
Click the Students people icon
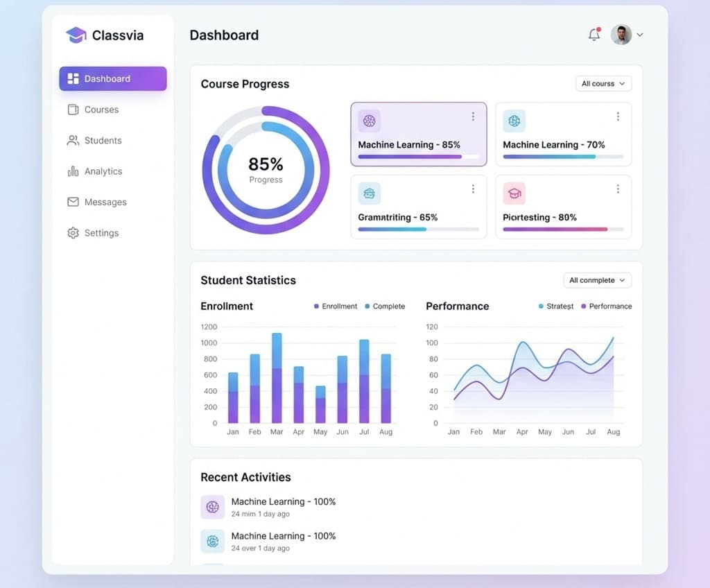[73, 141]
